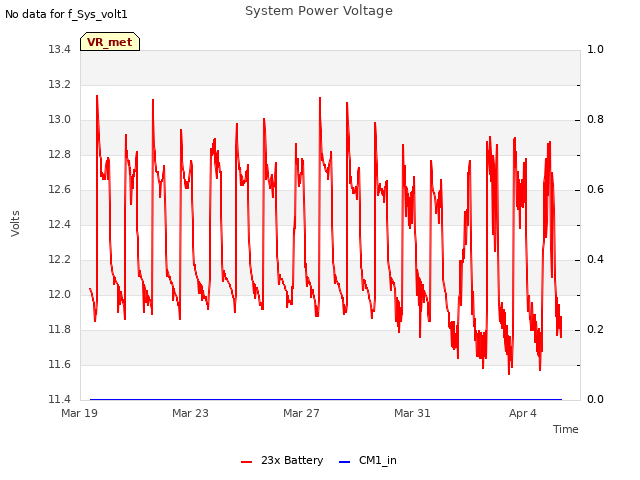Click the 0.2 right-axis tick label
The width and height of the screenshot is (640, 480).
(x=595, y=329)
